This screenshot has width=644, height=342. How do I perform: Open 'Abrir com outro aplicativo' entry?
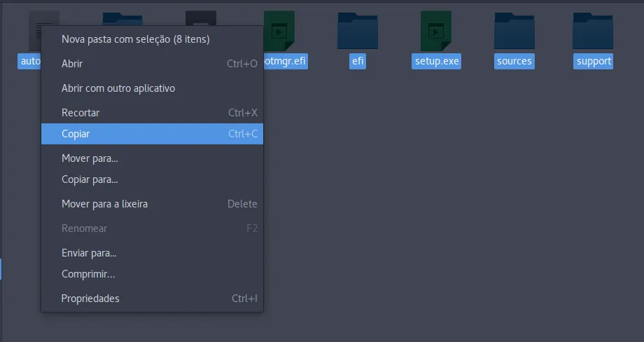point(152,88)
